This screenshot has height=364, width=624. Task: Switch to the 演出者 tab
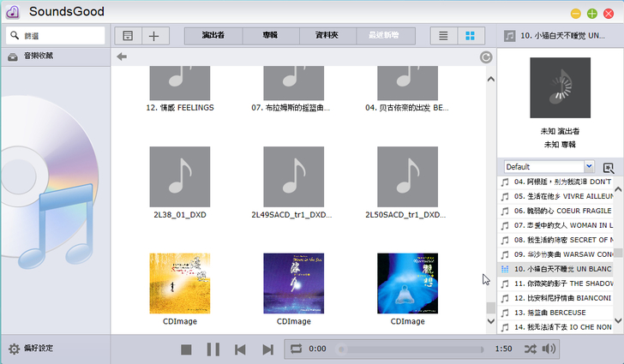[x=213, y=35]
